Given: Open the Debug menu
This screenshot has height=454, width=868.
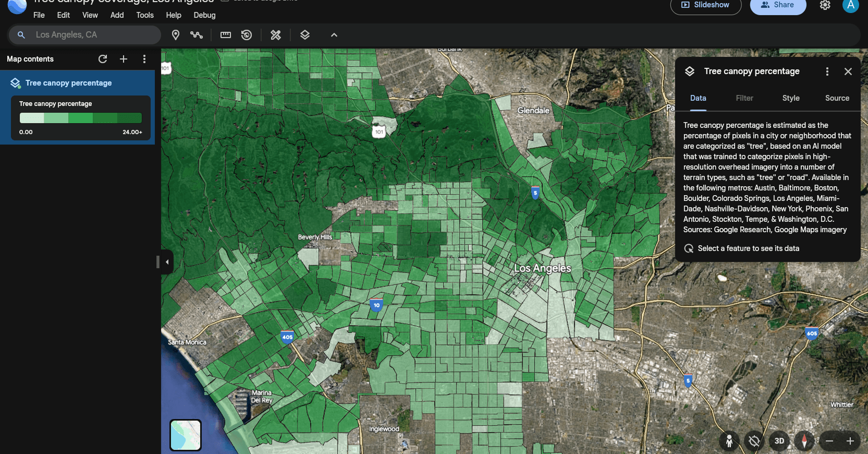Looking at the screenshot, I should point(204,15).
